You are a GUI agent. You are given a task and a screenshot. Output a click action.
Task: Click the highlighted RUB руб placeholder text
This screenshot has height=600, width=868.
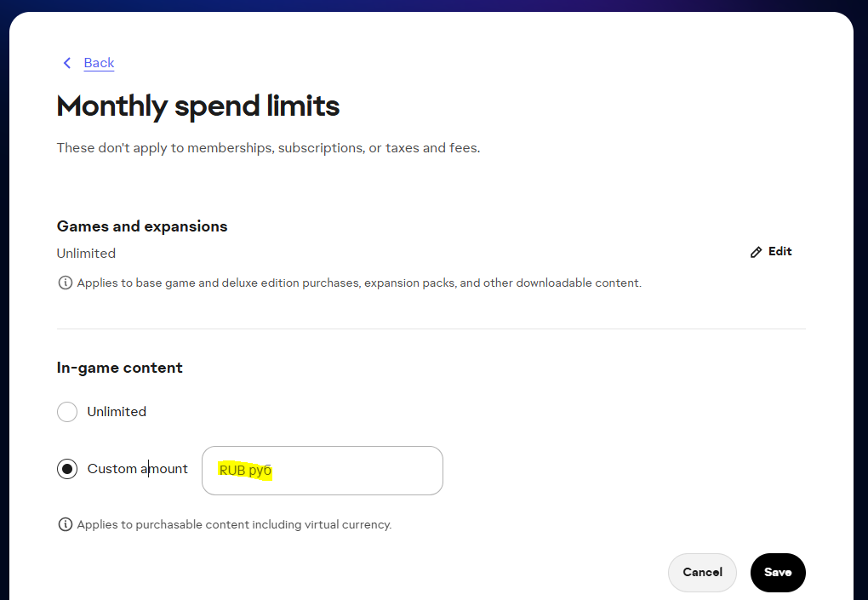point(245,471)
